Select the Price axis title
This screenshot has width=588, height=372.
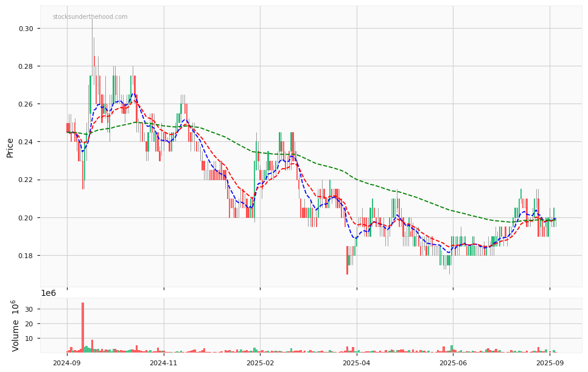tap(10, 148)
